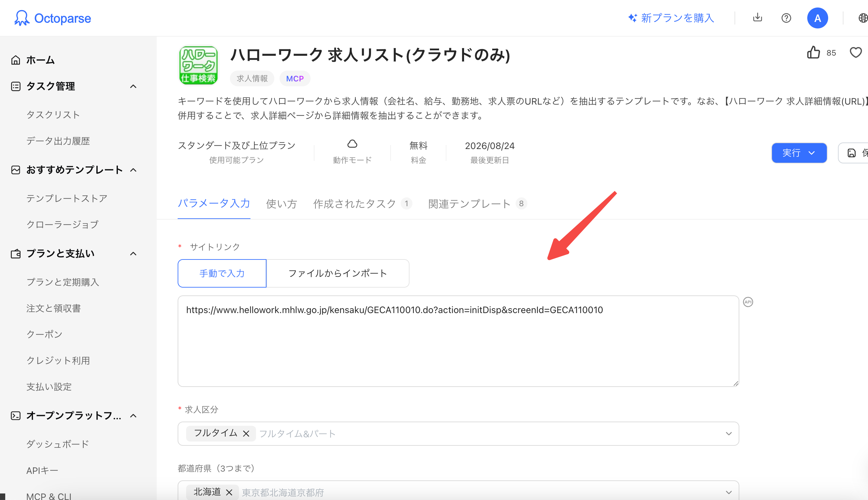Open the 作成されたタスク tab
868x500 pixels.
click(362, 204)
